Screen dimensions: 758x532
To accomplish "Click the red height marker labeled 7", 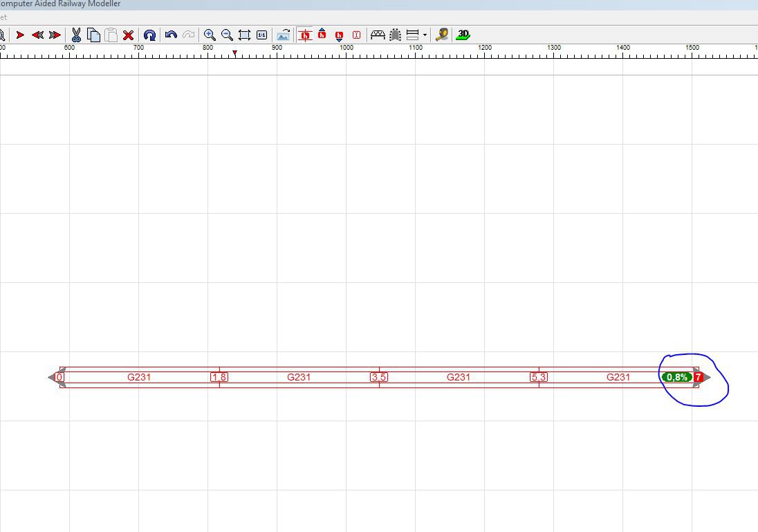I will (699, 377).
